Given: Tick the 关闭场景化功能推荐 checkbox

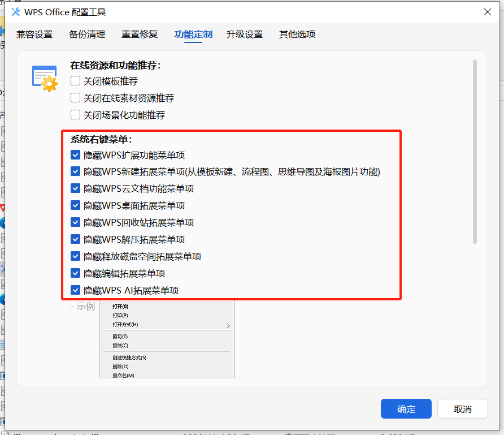Looking at the screenshot, I should click(x=75, y=114).
